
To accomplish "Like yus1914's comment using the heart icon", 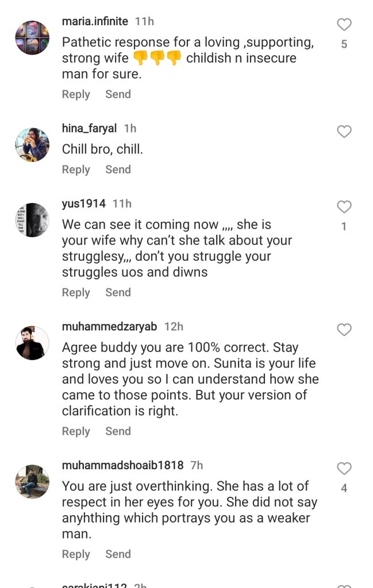I will pyautogui.click(x=344, y=207).
